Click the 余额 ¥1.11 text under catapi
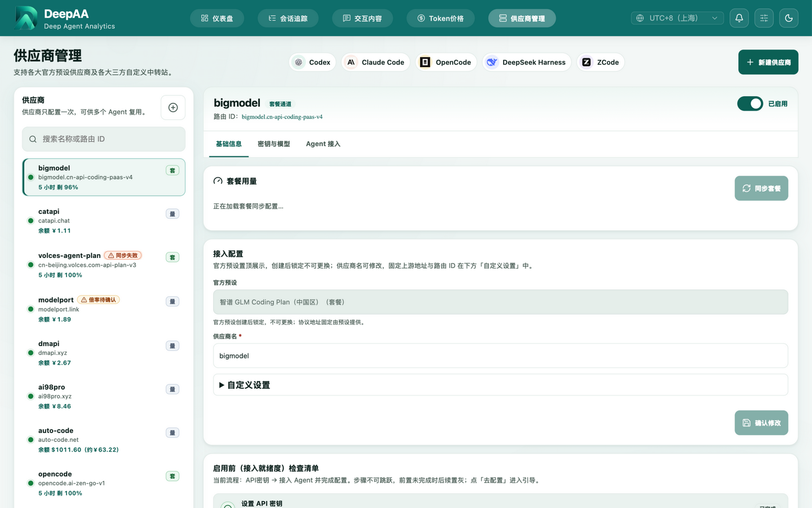 click(x=55, y=231)
